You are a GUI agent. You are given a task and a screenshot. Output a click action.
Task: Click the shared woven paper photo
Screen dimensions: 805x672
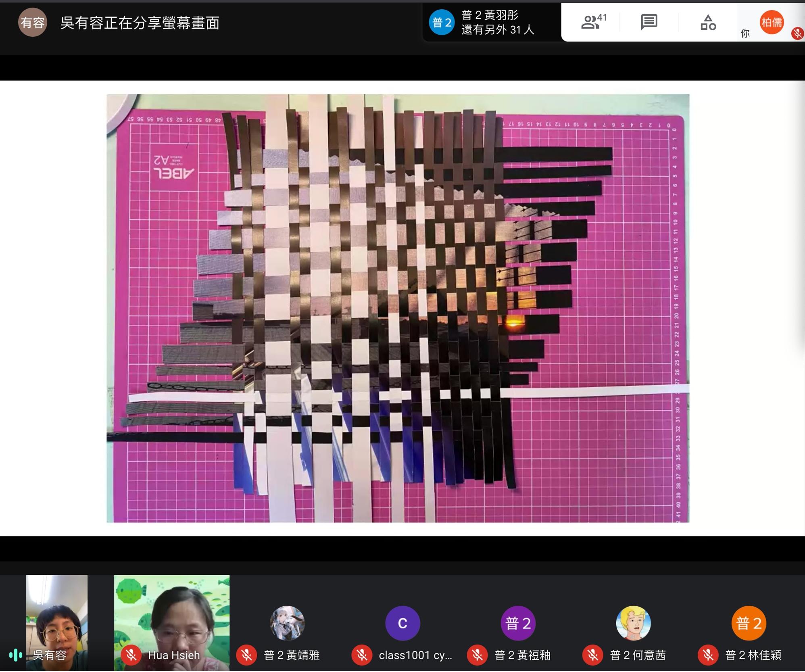398,308
